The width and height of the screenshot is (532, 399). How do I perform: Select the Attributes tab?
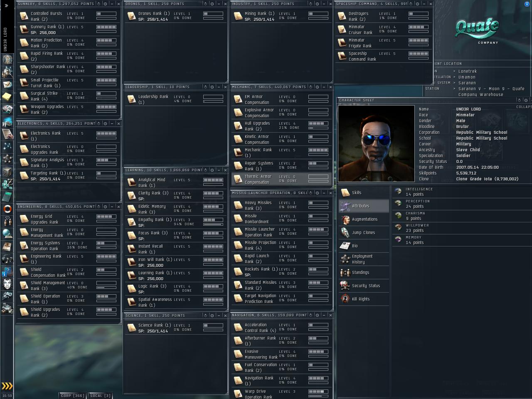[364, 206]
